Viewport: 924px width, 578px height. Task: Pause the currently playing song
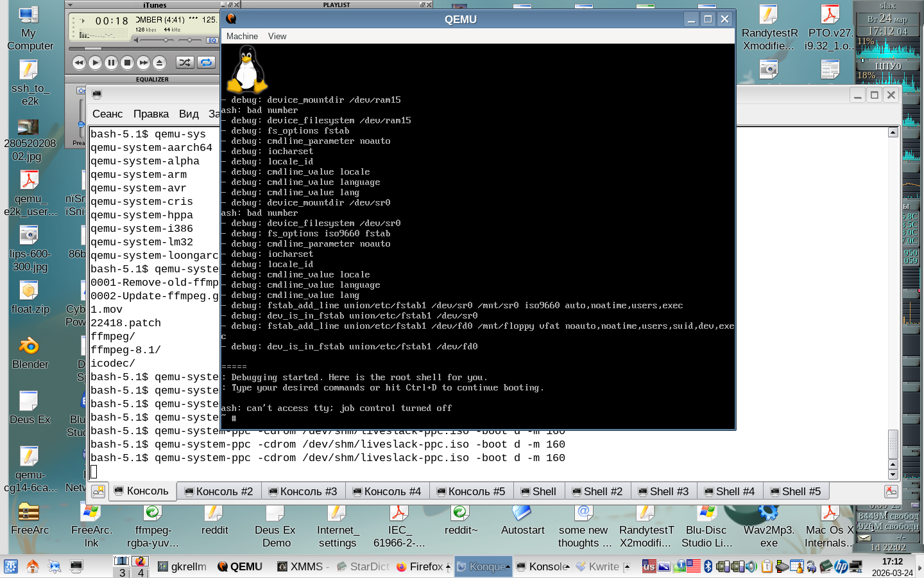[111, 62]
